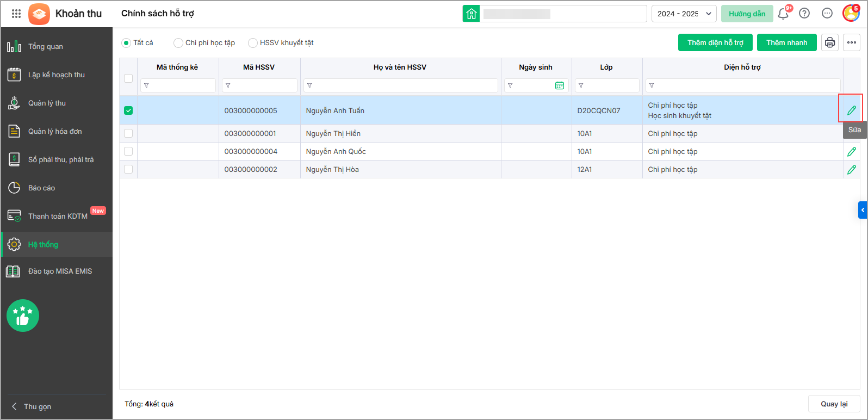Click the notification bell icon
This screenshot has height=420, width=868.
[783, 14]
